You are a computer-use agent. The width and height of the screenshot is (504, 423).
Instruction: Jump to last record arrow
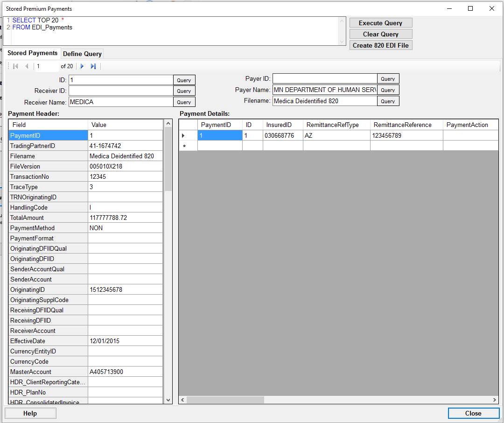(93, 66)
